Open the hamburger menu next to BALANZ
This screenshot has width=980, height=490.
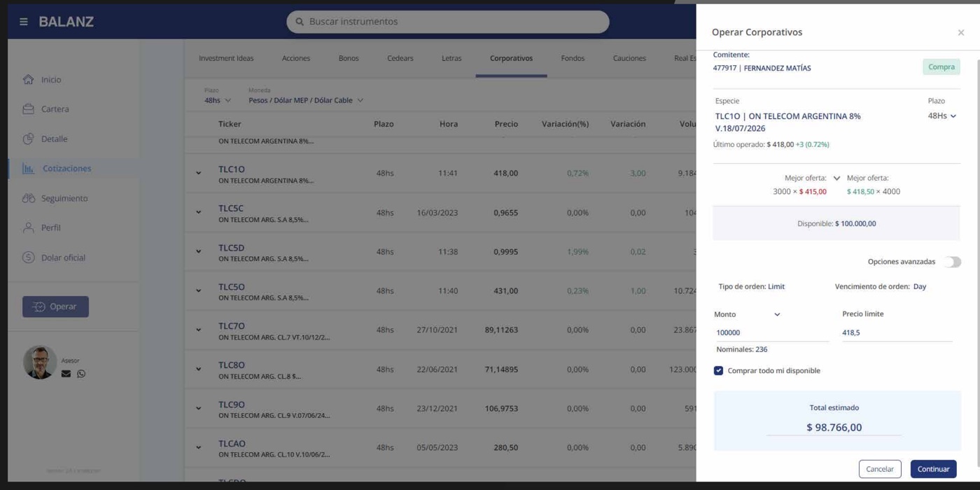coord(24,22)
